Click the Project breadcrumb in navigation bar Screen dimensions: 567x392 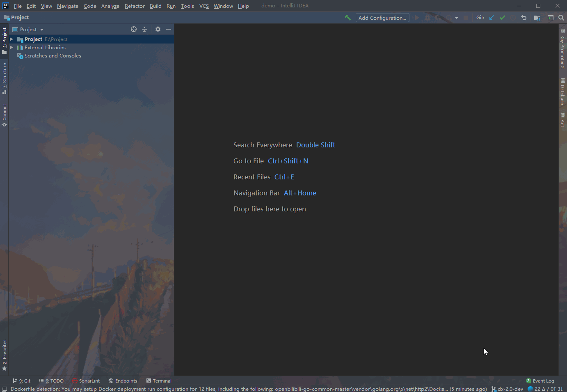coord(16,18)
